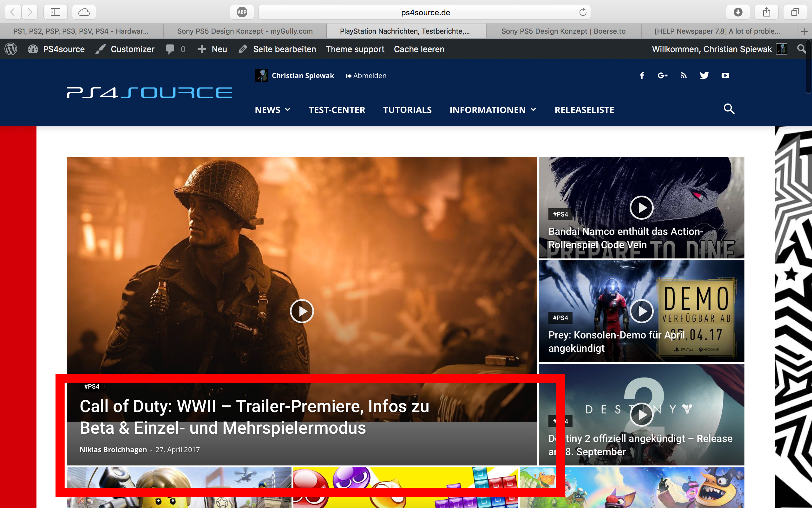Open the site search magnifier in navigation
812x508 pixels.
tap(729, 109)
